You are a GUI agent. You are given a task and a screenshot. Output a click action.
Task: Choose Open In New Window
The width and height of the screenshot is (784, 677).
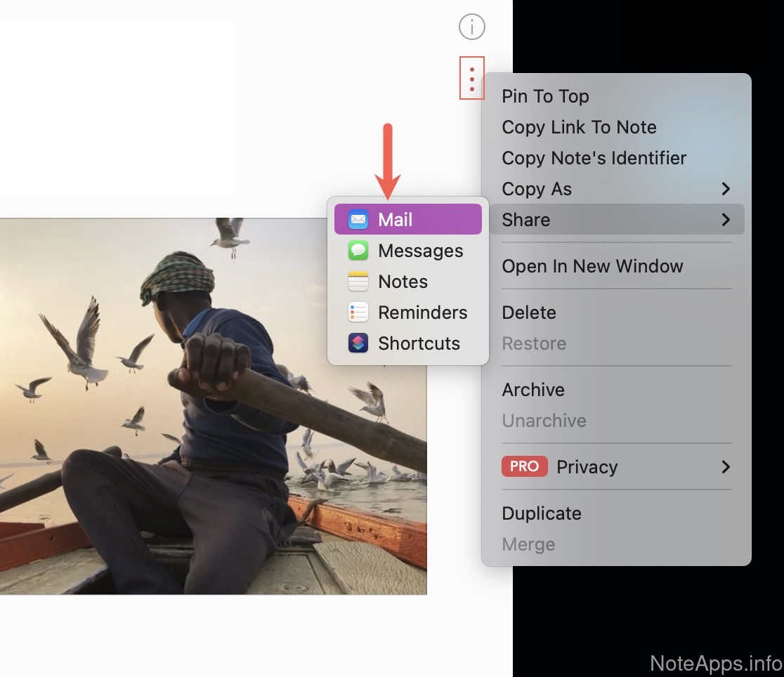[x=592, y=266]
